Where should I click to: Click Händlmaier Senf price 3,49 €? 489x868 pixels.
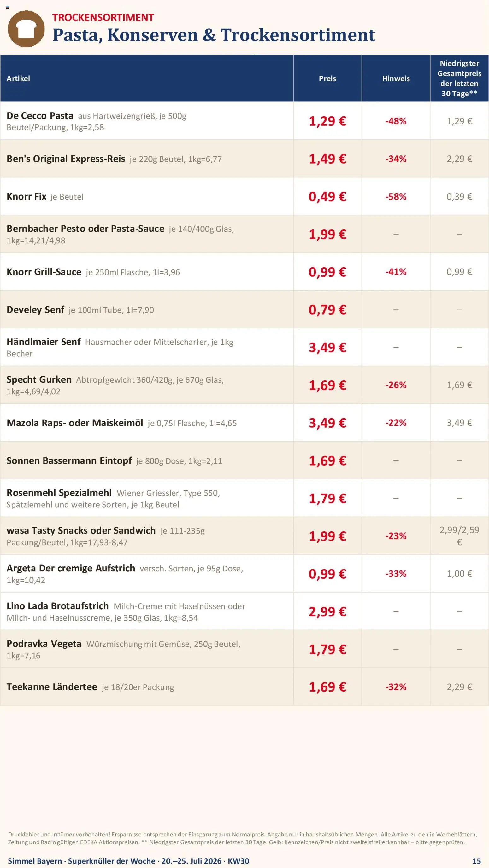point(327,347)
